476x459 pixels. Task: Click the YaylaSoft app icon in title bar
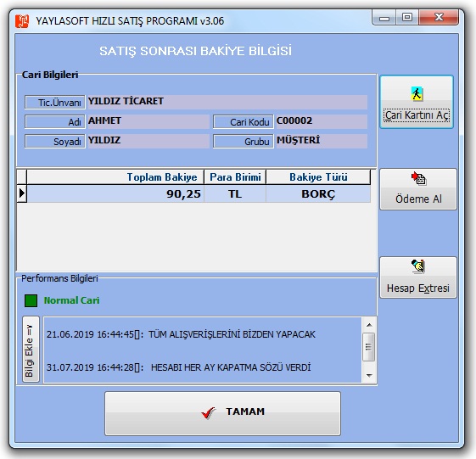[x=22, y=21]
